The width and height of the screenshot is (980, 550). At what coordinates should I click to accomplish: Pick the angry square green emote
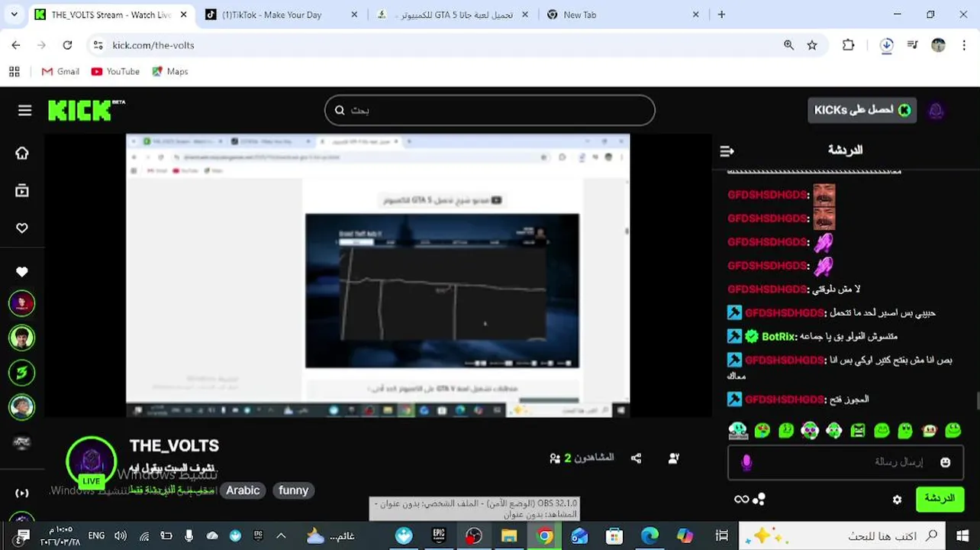(x=858, y=432)
